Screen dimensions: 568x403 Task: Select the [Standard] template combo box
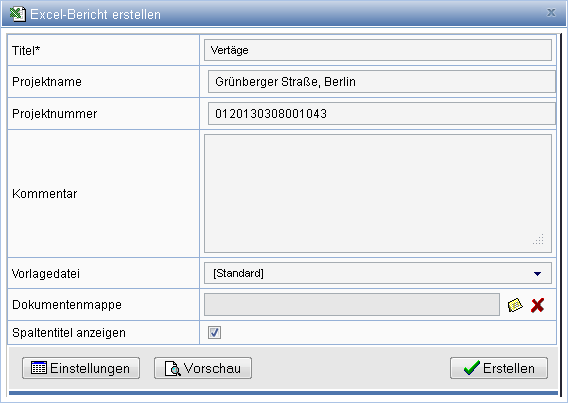[378, 273]
